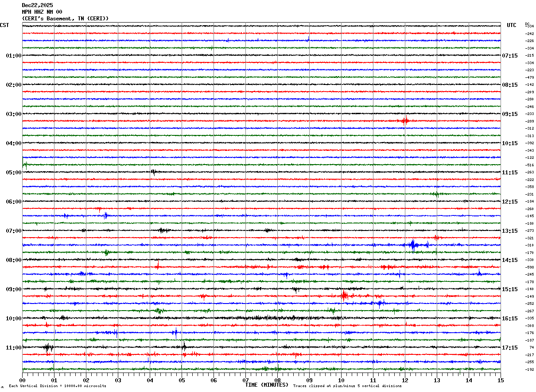The width and height of the screenshot is (536, 392).
Task: Select the DC offset value -184
Action: point(529,202)
